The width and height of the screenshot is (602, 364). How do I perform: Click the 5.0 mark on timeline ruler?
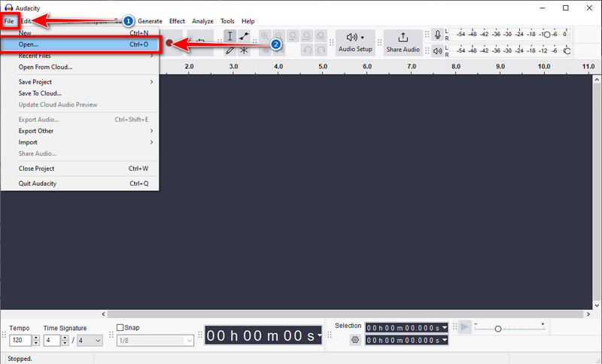[x=323, y=66]
